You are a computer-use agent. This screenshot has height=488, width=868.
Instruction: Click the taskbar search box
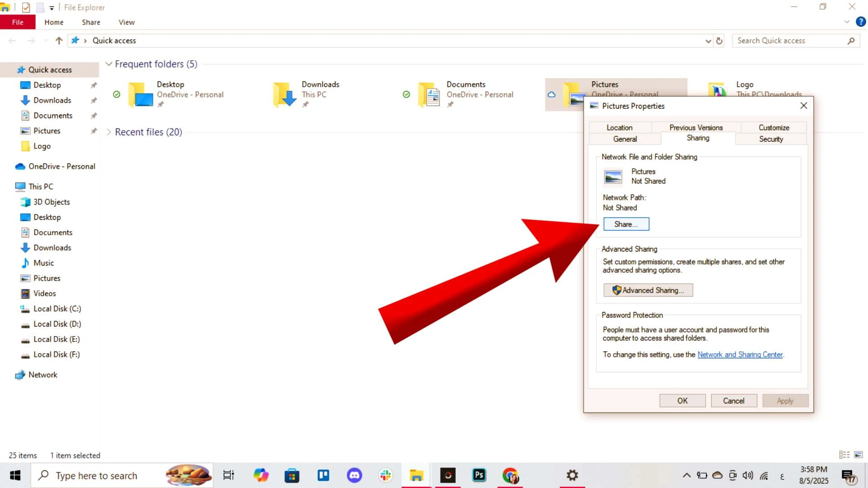pos(122,475)
